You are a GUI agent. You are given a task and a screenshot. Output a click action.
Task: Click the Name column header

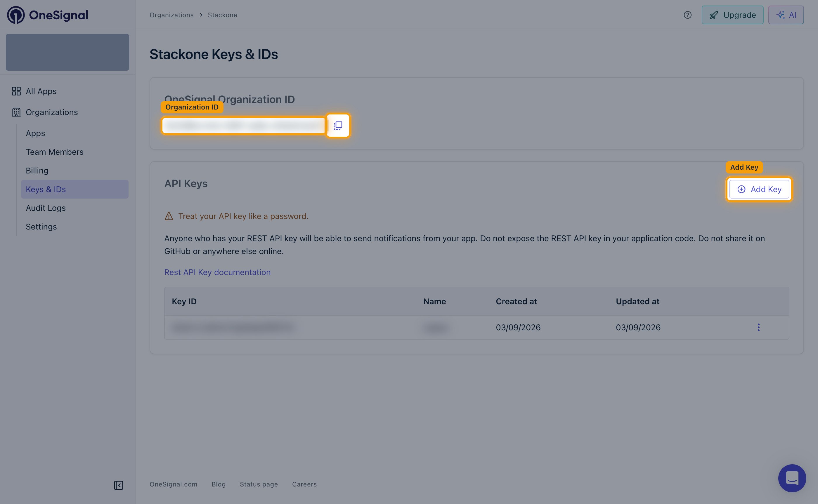[434, 301]
